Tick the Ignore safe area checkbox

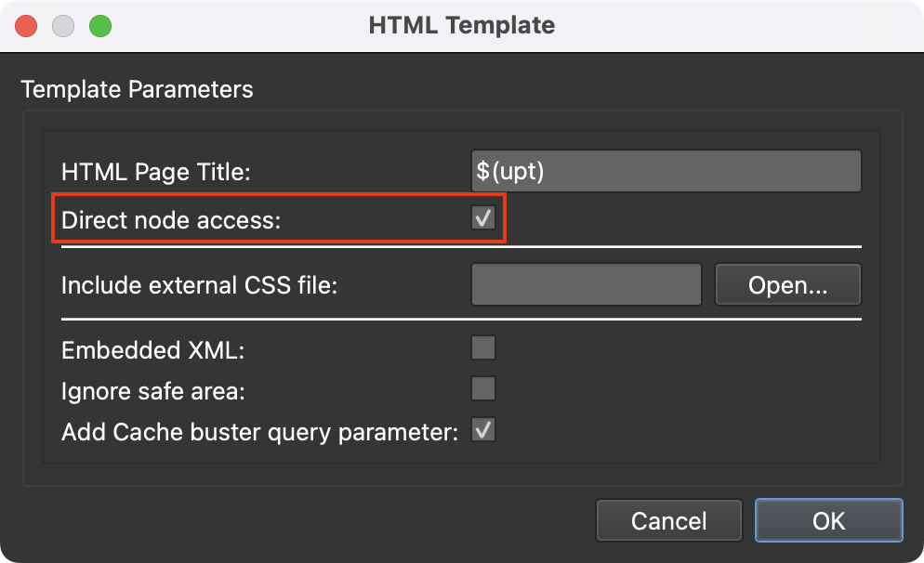click(x=483, y=389)
